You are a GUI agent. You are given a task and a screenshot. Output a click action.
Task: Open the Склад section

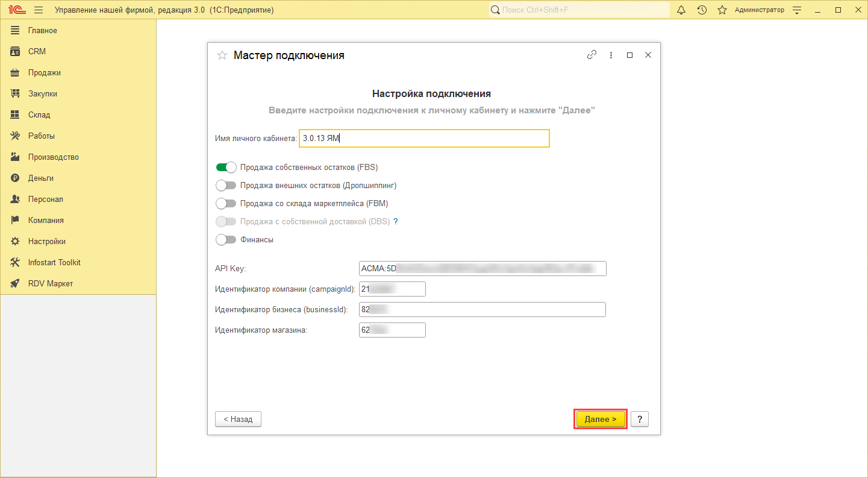point(78,115)
